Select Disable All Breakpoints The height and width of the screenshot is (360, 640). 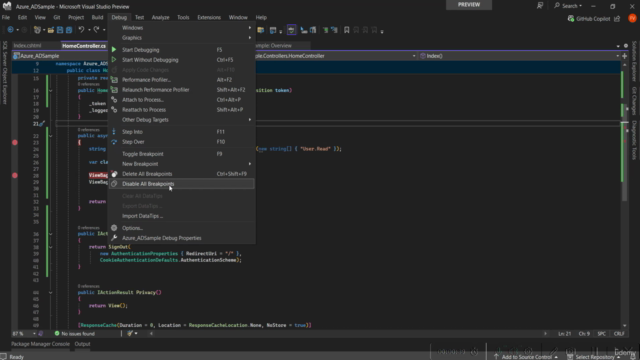pos(182,184)
